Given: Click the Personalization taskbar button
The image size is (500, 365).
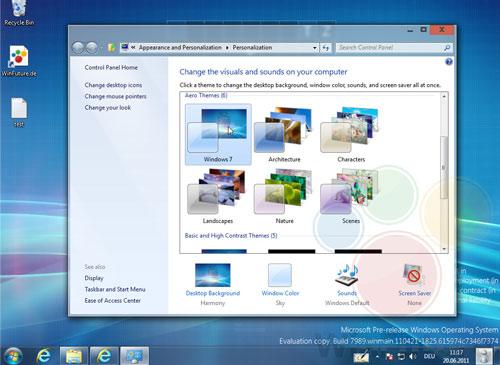Looking at the screenshot, I should 134,356.
